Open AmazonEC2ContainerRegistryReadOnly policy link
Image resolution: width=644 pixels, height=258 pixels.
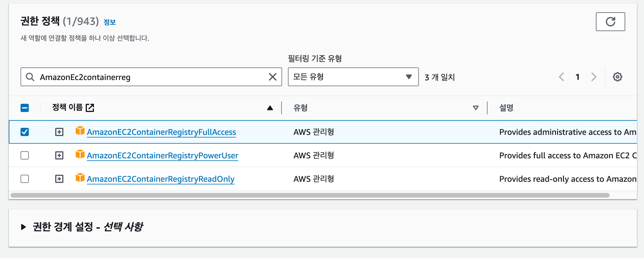161,179
